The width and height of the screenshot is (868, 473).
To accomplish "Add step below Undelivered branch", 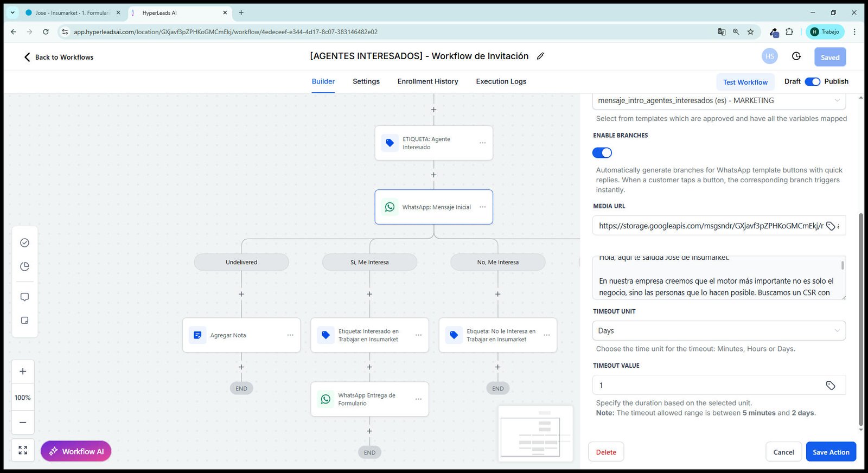I will click(x=241, y=294).
